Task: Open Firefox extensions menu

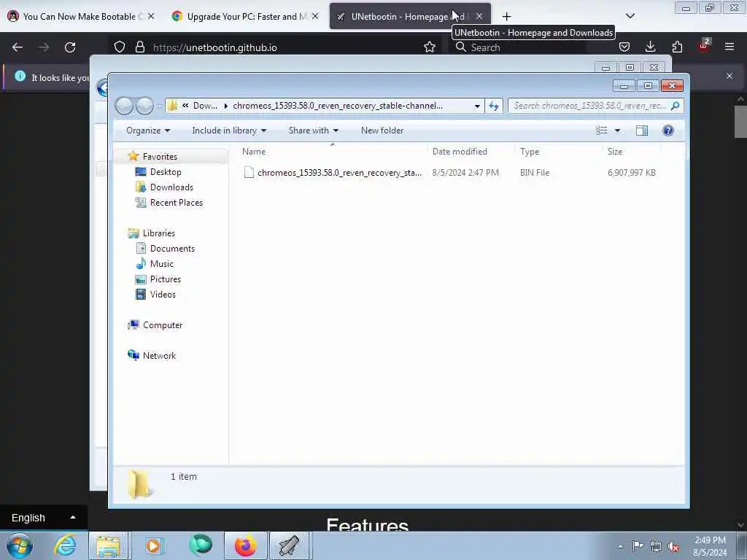Action: click(677, 47)
